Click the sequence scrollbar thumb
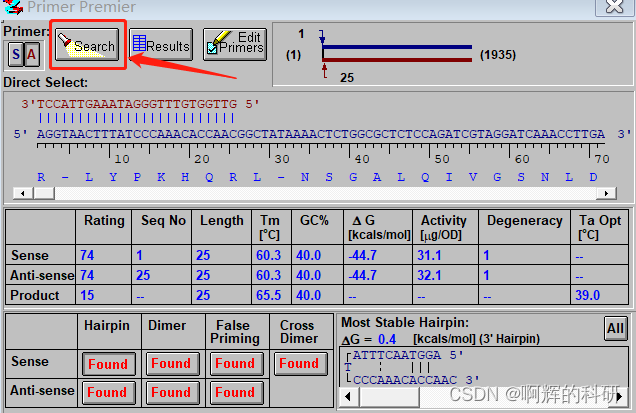Screen dimensions: 636x413 coord(44,193)
